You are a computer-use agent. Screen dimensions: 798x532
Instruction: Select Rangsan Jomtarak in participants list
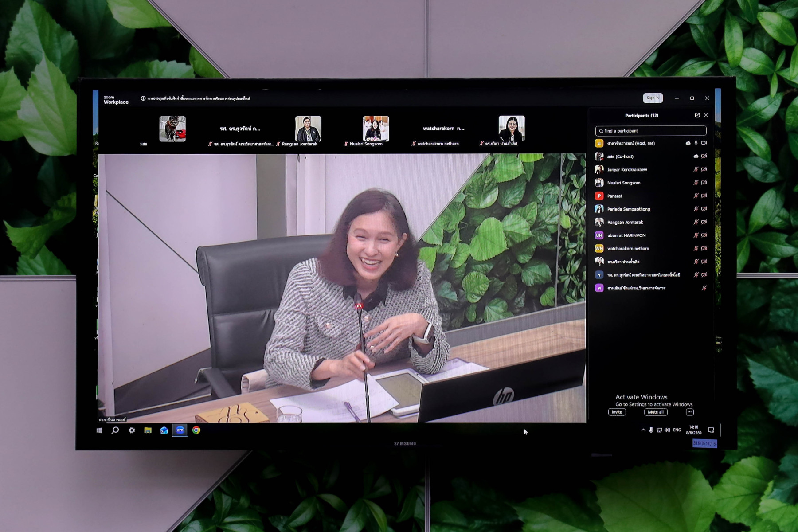651,222
